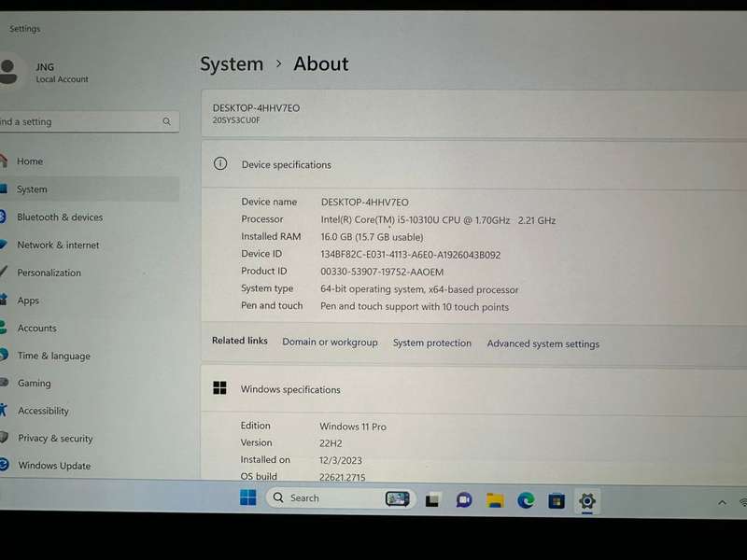Click the taskbar Search box
Screen dimensions: 747x560
pyautogui.click(x=341, y=498)
